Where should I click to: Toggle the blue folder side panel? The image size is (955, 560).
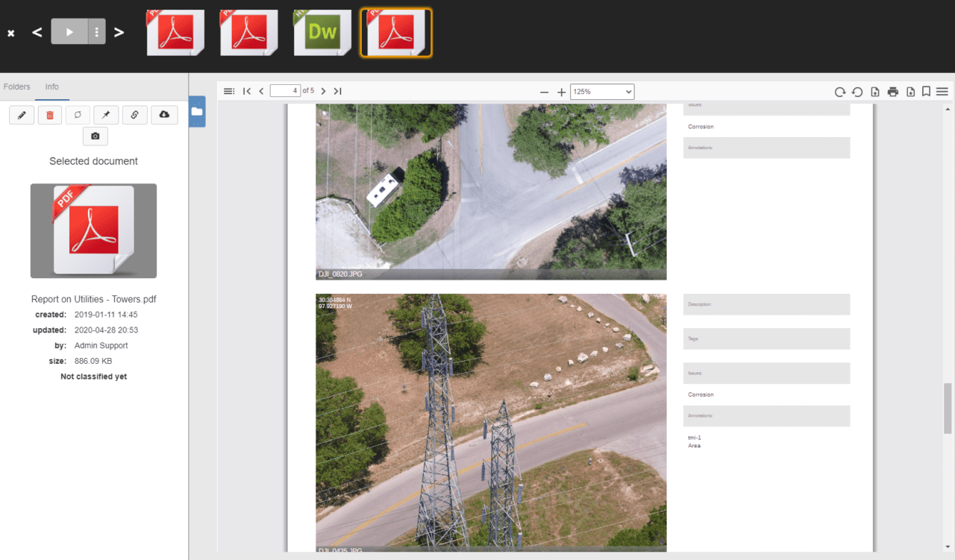[197, 111]
